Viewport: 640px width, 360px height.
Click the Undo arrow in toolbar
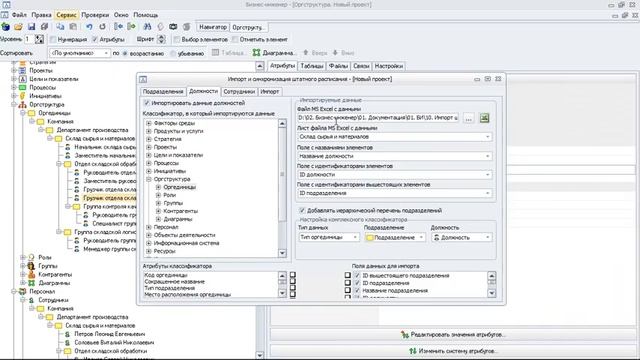coord(89,27)
